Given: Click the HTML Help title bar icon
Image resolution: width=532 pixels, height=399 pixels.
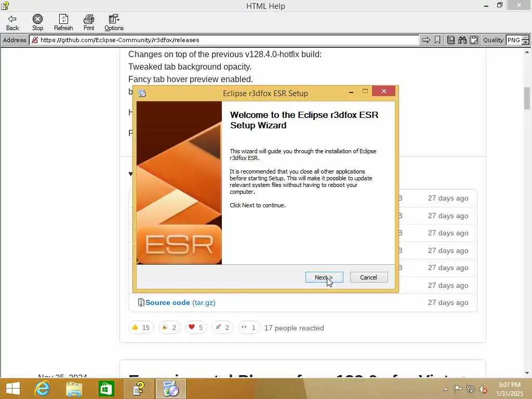Looking at the screenshot, I should (5, 5).
